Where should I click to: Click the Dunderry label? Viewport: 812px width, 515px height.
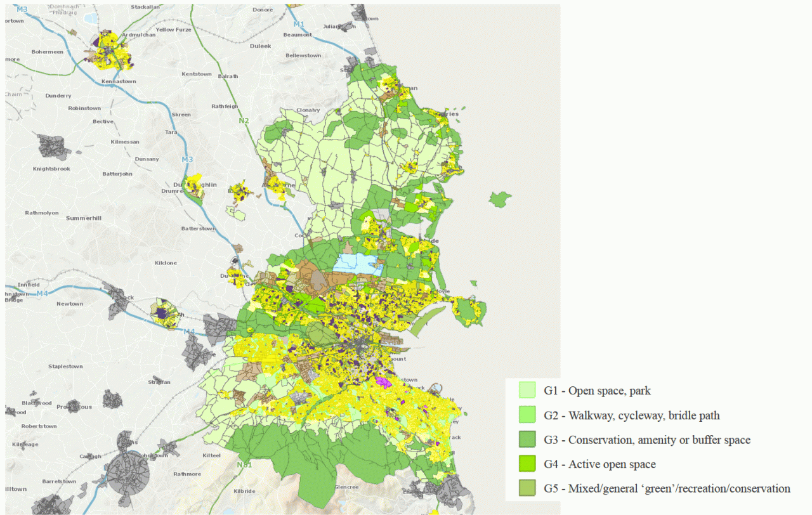[x=58, y=96]
